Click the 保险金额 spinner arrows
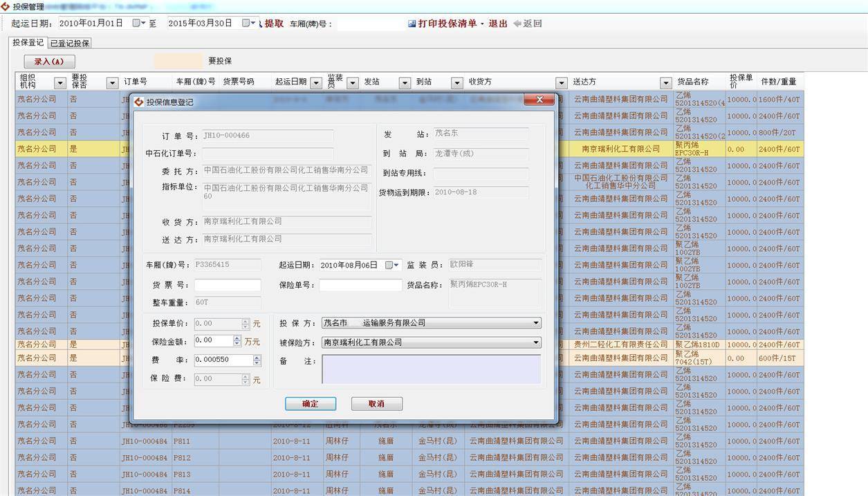The image size is (868, 496). coord(237,341)
